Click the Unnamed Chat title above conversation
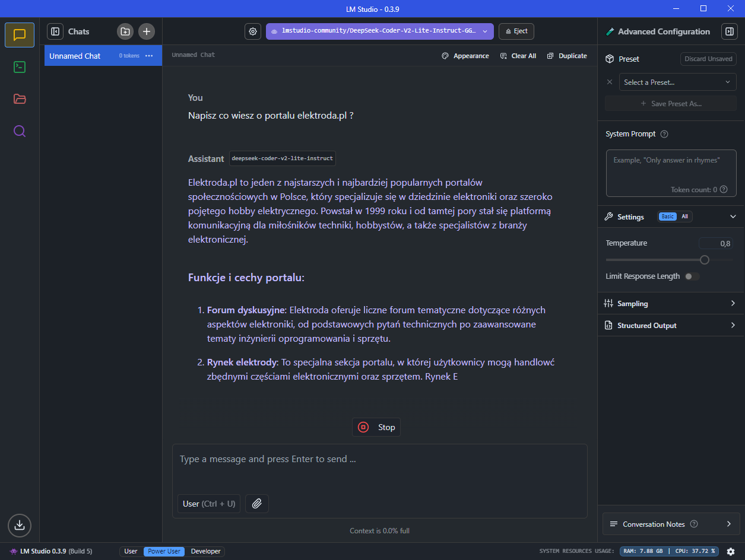Image resolution: width=745 pixels, height=560 pixels. pyautogui.click(x=194, y=55)
